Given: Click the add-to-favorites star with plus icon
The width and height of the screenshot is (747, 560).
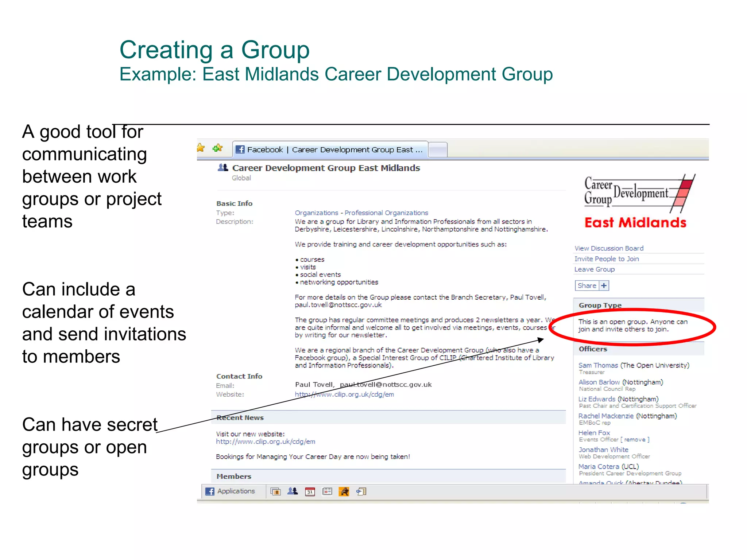Looking at the screenshot, I should pos(218,148).
